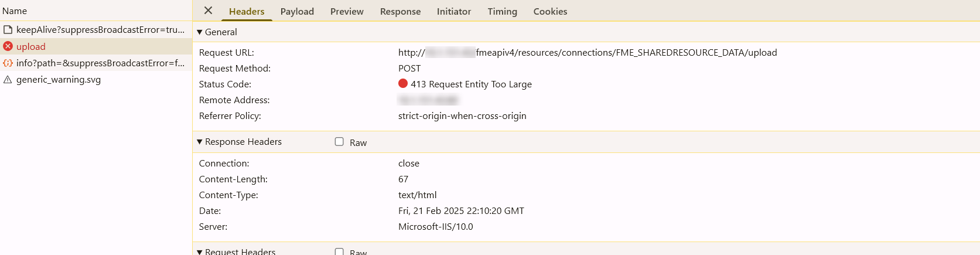Open the Cookies tab

click(550, 11)
